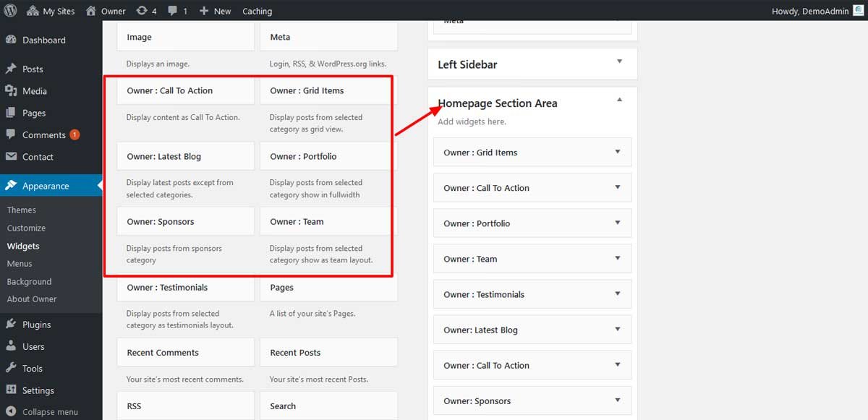Open the Customize submenu item
868x420 pixels.
[x=26, y=228]
